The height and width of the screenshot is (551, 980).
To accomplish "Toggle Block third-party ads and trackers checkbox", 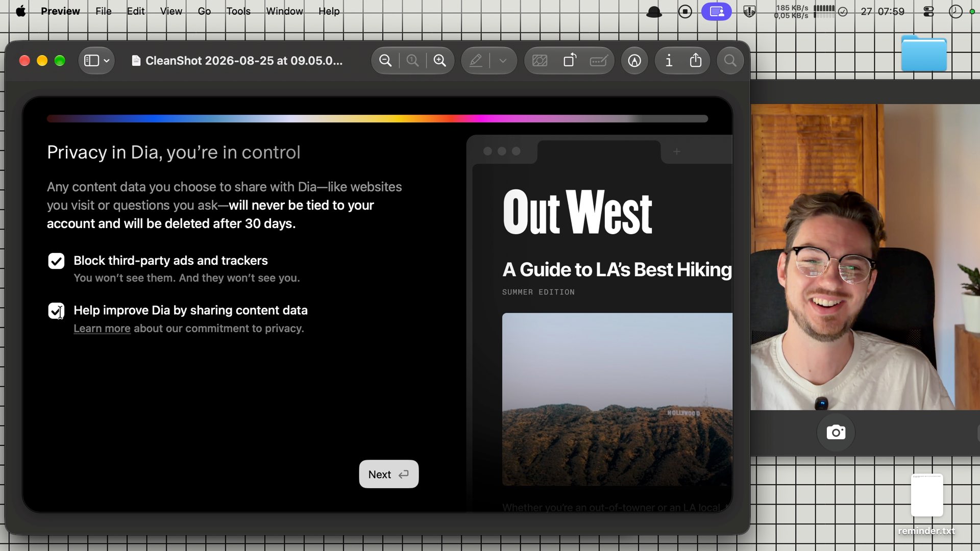I will [x=56, y=261].
